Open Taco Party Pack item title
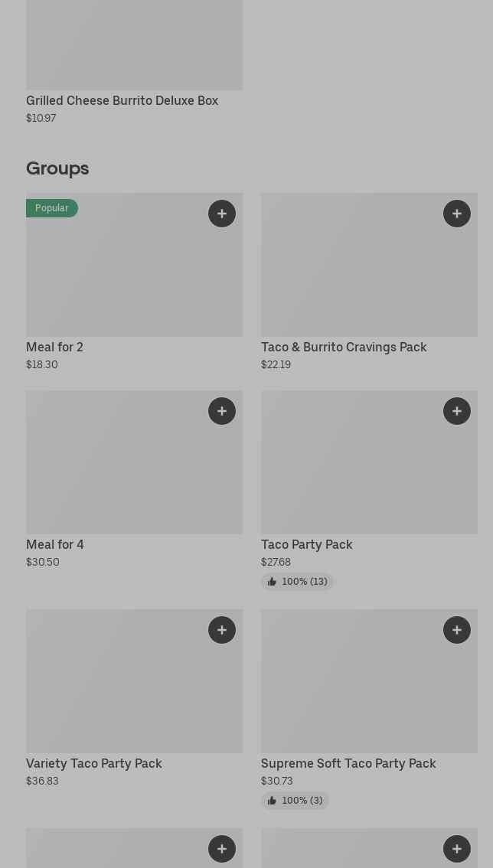Viewport: 493px width, 868px height. 307,545
